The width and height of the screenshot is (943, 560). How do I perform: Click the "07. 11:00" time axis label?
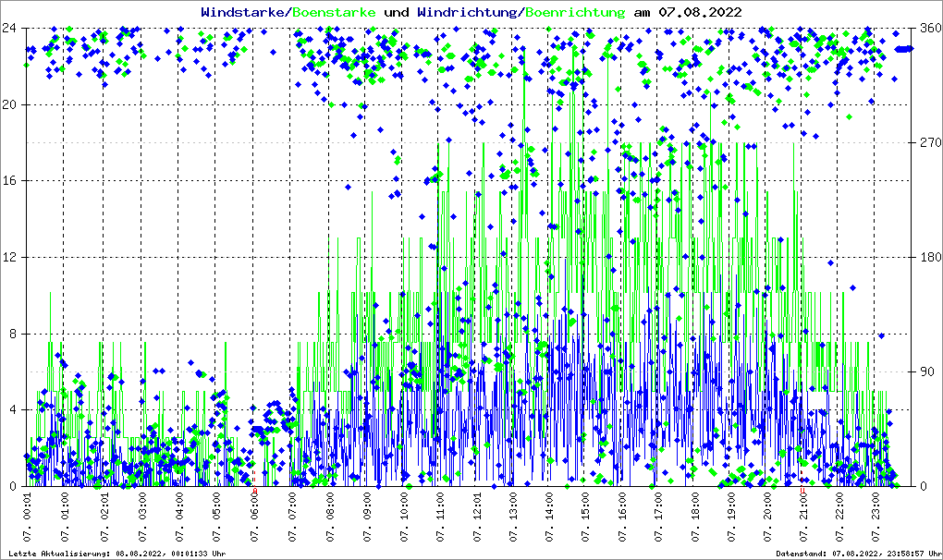click(x=440, y=517)
